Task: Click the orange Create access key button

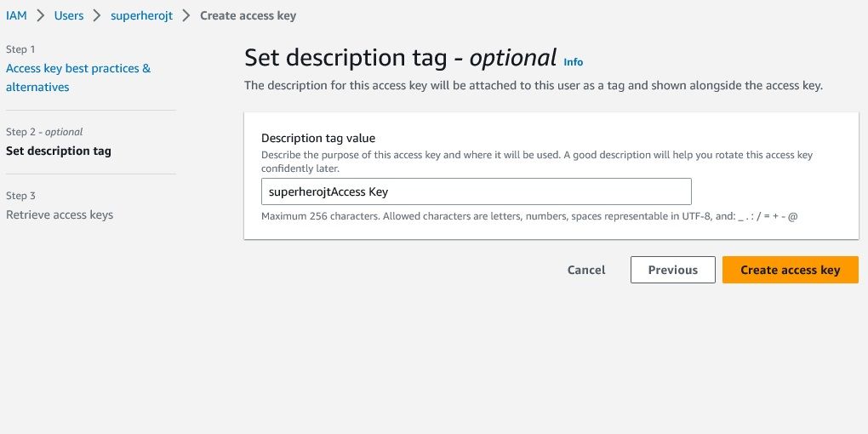Action: 790,270
